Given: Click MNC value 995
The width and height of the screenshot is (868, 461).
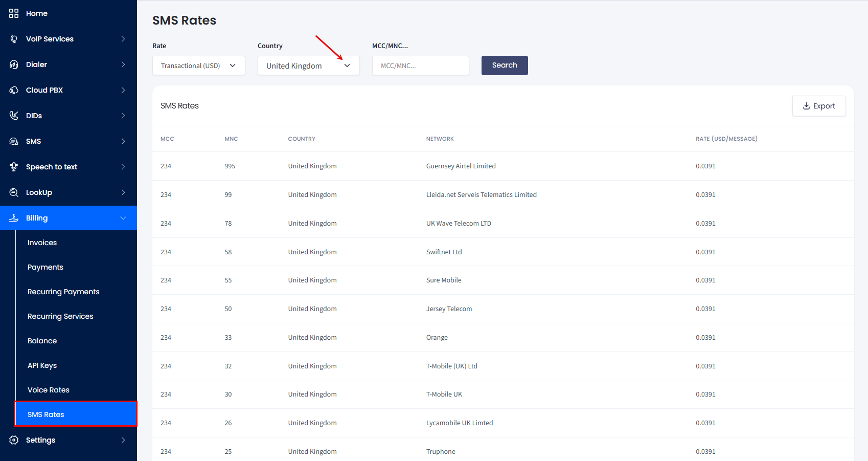Looking at the screenshot, I should tap(230, 166).
